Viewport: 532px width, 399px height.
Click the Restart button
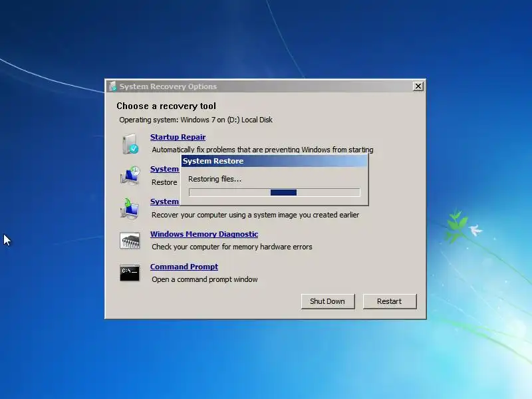click(390, 301)
